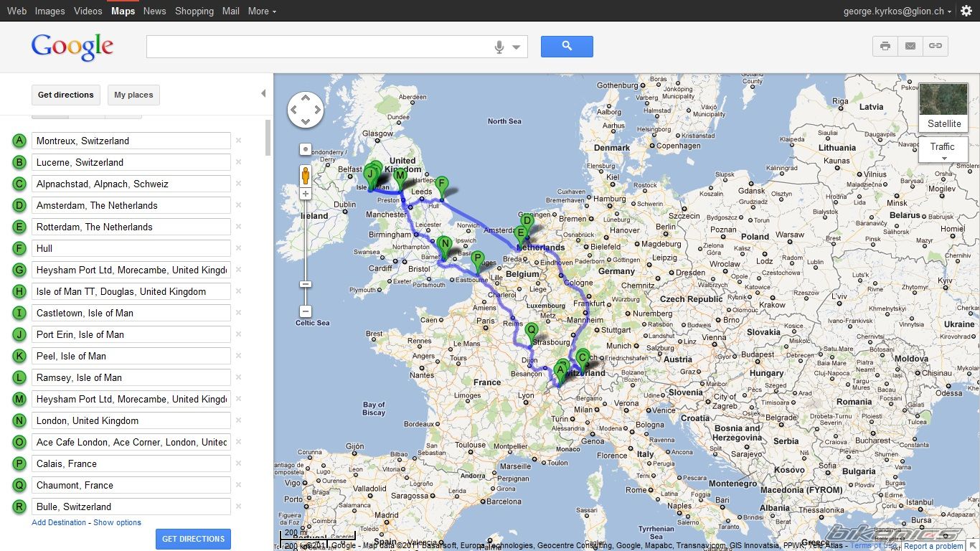Click the link chain icon

tap(936, 46)
